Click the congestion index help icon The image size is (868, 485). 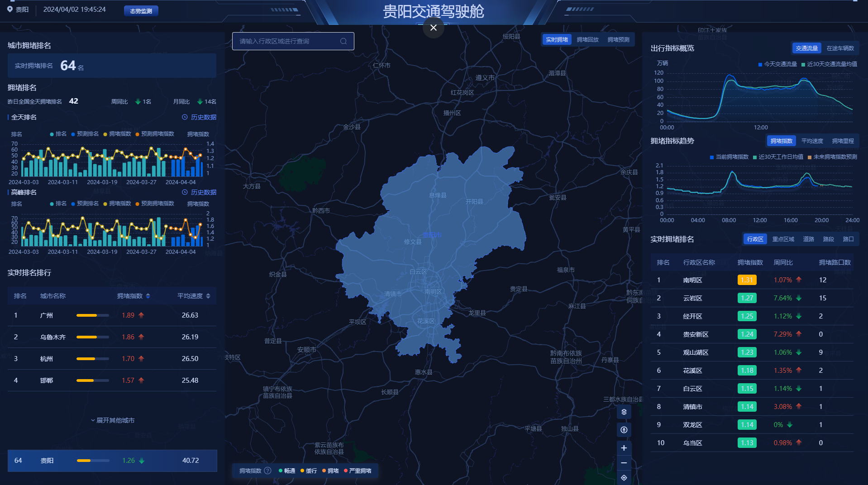267,471
